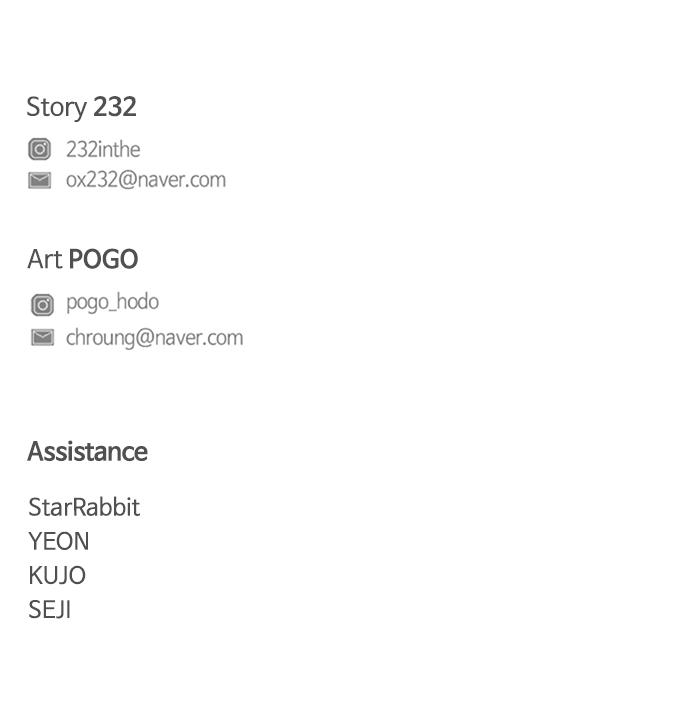690x702 pixels.
Task: Click the word Art in the heading
Action: click(x=44, y=260)
